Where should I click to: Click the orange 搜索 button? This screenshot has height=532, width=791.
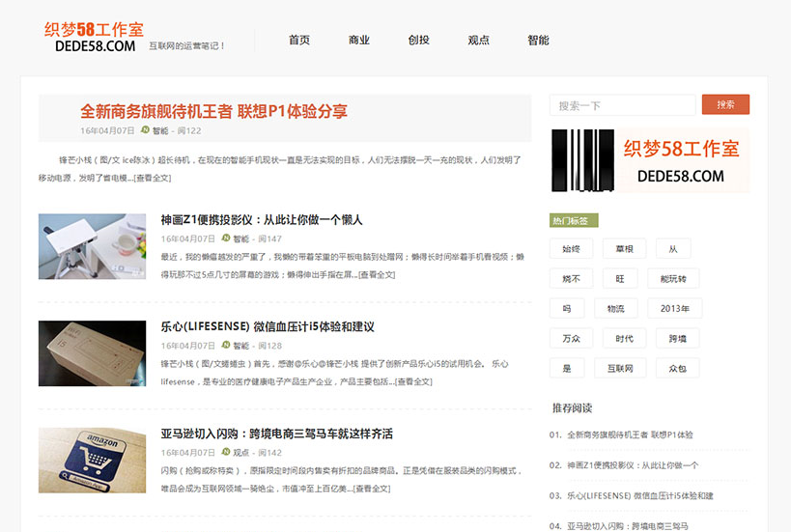pos(725,104)
